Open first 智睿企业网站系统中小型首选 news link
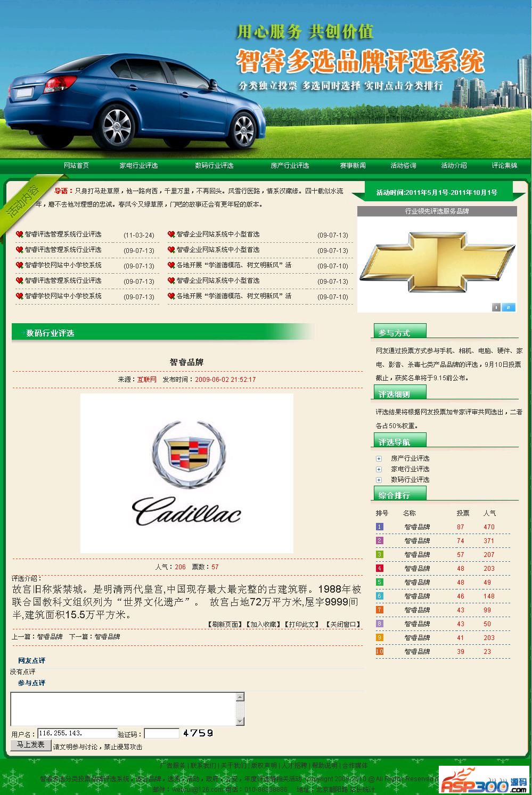 click(x=218, y=234)
